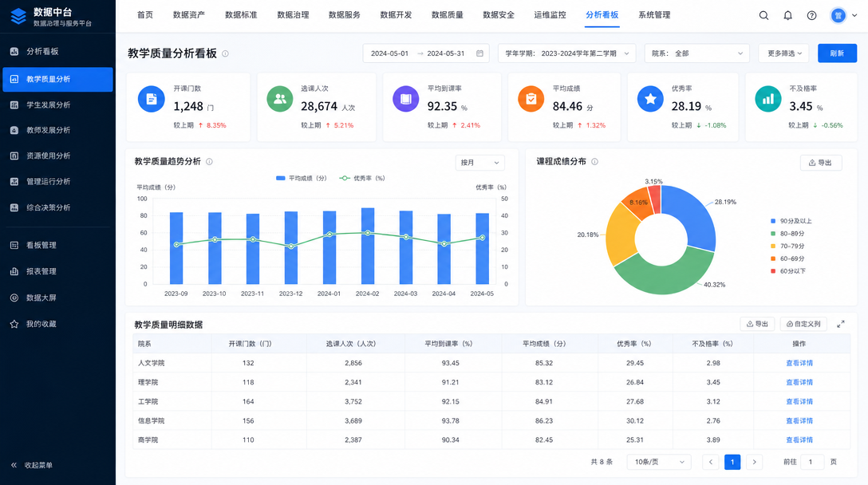
Task: Click the search icon in top bar
Action: point(763,15)
